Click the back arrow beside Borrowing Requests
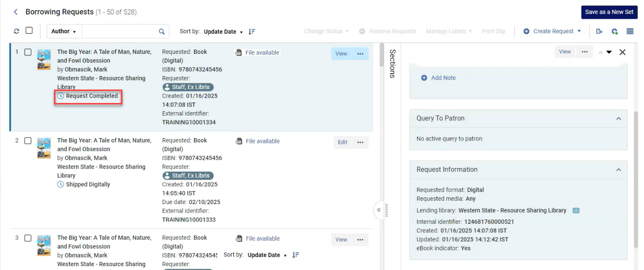The height and width of the screenshot is (270, 644). point(16,12)
